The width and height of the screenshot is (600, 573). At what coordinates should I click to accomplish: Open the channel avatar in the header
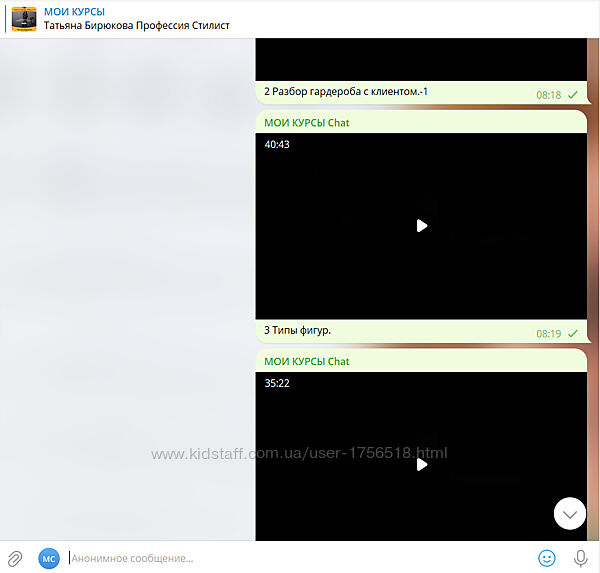(24, 18)
